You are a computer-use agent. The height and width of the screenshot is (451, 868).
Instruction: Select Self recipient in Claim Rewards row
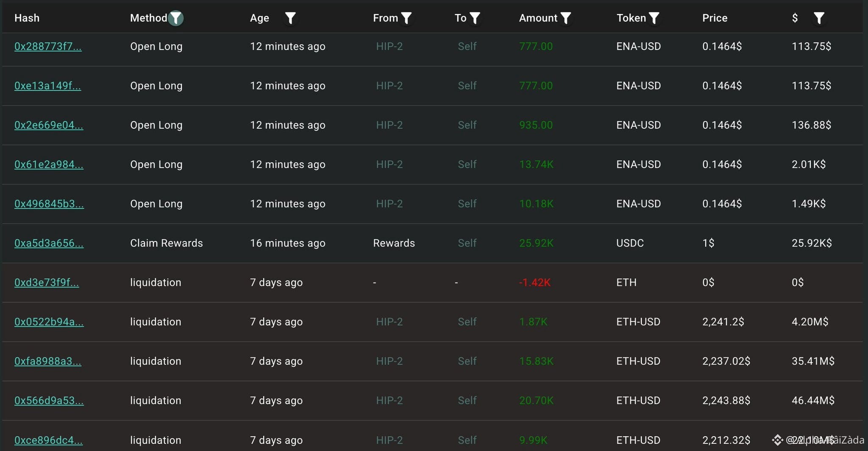pyautogui.click(x=467, y=243)
